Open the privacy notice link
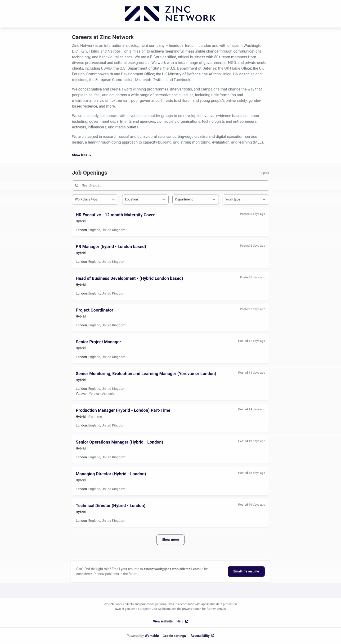This screenshot has width=341, height=644. (x=191, y=609)
